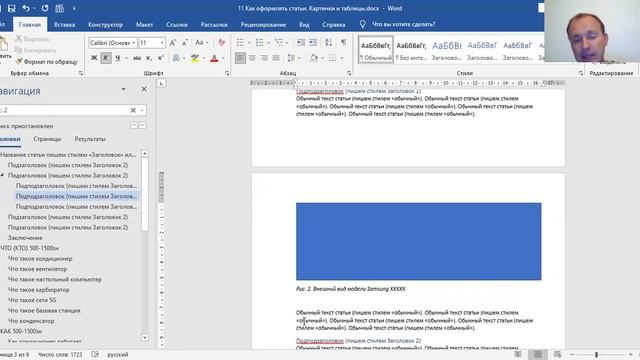Show paragraph formatting marks
The image size is (640, 360).
tap(344, 42)
